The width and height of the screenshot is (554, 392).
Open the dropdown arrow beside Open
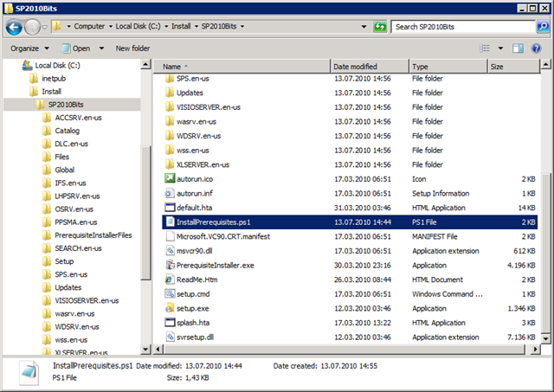point(101,48)
